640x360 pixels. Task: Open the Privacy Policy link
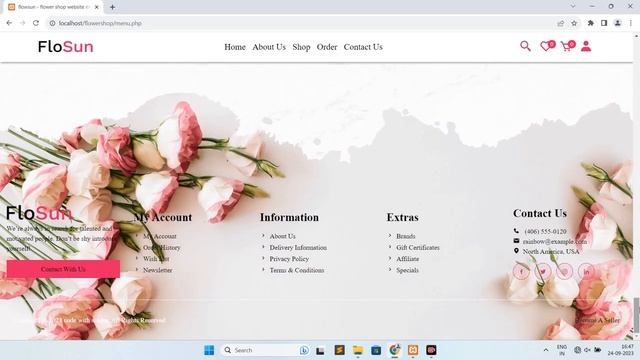[289, 259]
